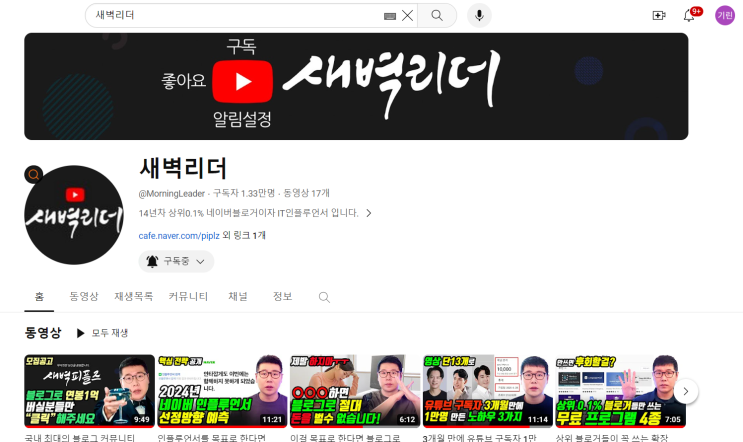Start voice search with microphone
The width and height of the screenshot is (743, 442).
point(479,16)
